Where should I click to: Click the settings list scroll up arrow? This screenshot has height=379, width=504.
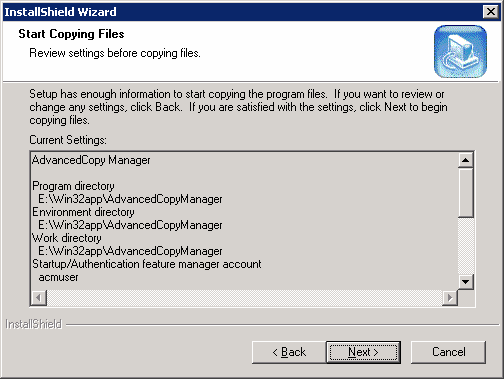point(466,160)
